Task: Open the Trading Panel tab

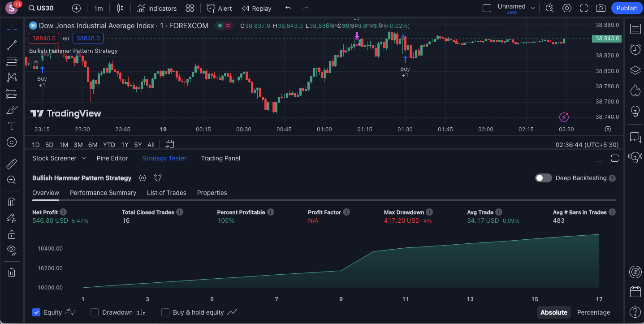Action: pyautogui.click(x=220, y=158)
